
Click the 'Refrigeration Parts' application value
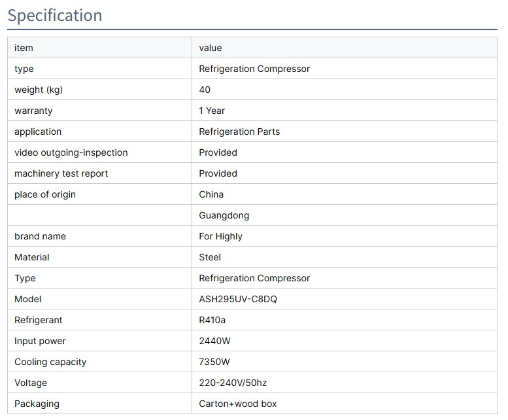239,131
